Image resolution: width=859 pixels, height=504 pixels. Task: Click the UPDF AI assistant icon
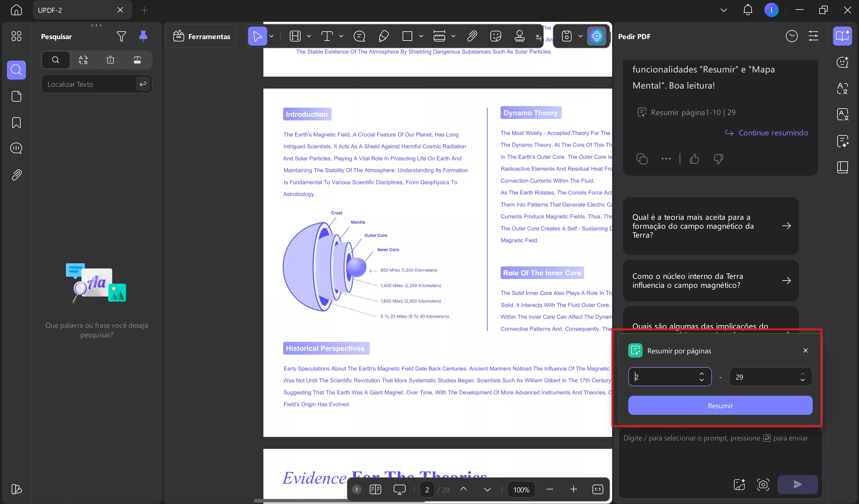596,36
